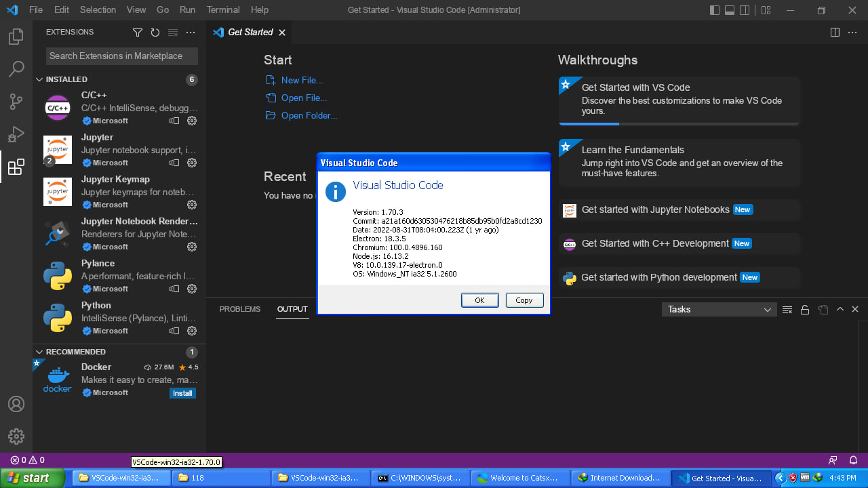The height and width of the screenshot is (488, 868).
Task: Click Copy in the About dialog
Action: point(524,300)
